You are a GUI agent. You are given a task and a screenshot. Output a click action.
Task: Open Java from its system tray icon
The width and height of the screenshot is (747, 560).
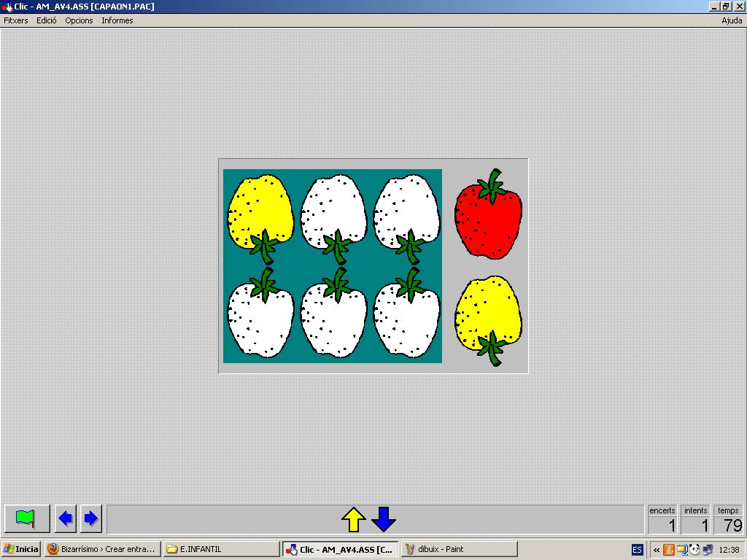(669, 549)
